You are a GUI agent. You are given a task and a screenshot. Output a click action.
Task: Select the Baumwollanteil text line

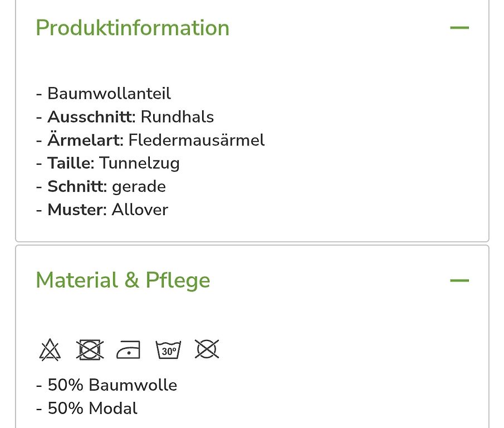(x=103, y=94)
